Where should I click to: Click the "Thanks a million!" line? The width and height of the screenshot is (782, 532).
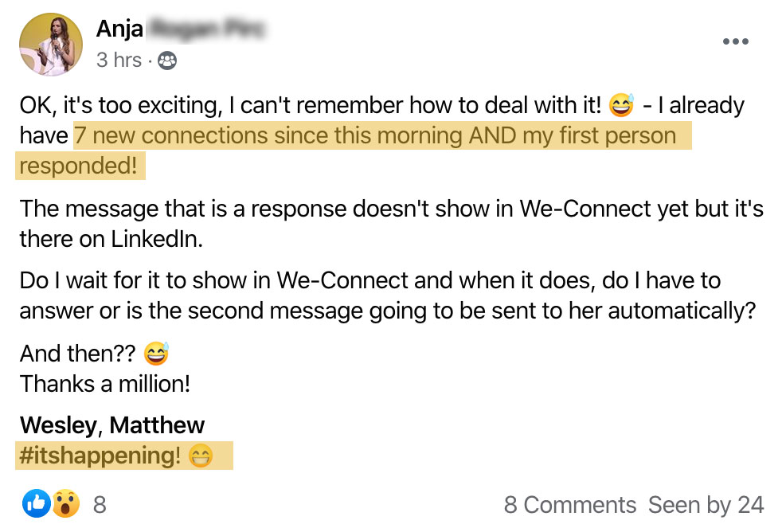[105, 384]
